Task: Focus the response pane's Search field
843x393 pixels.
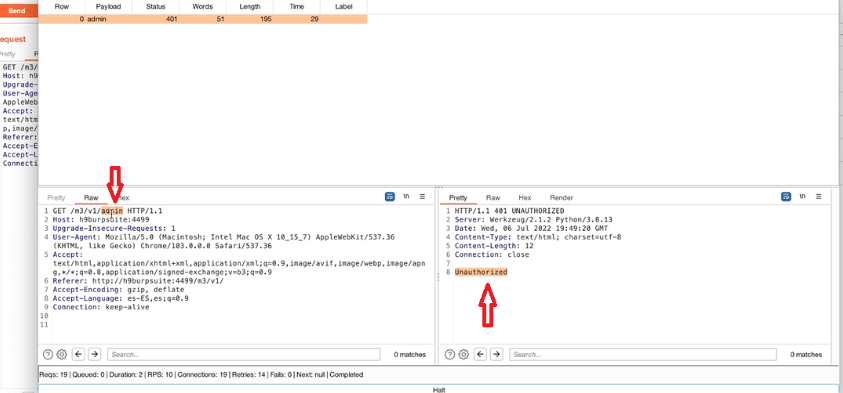Action: point(643,354)
